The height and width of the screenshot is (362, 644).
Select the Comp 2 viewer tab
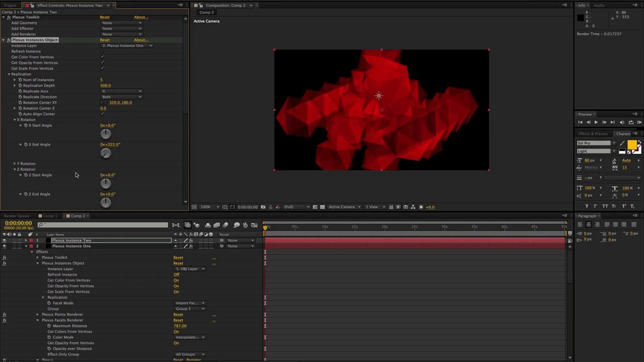207,12
